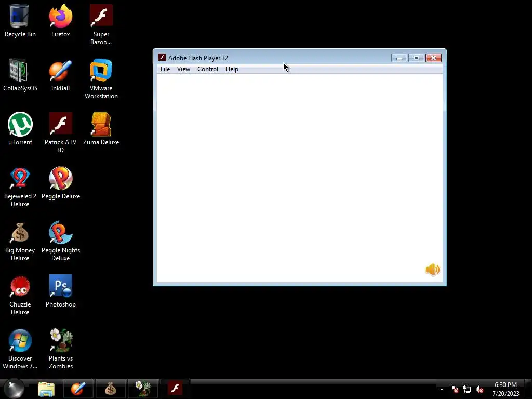532x399 pixels.
Task: Select the Photoshop desktop shortcut
Action: pyautogui.click(x=60, y=291)
